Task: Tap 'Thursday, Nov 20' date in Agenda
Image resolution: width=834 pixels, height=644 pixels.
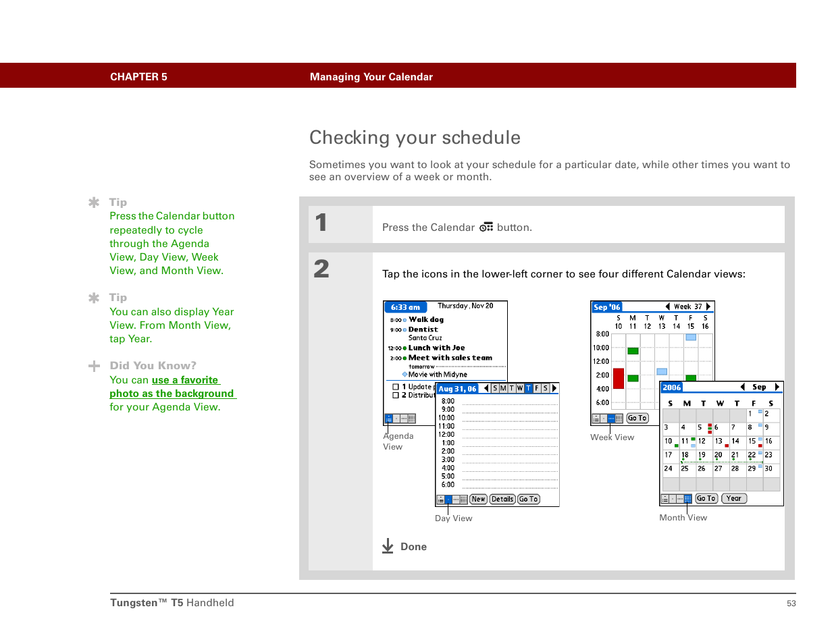Action: 465,306
